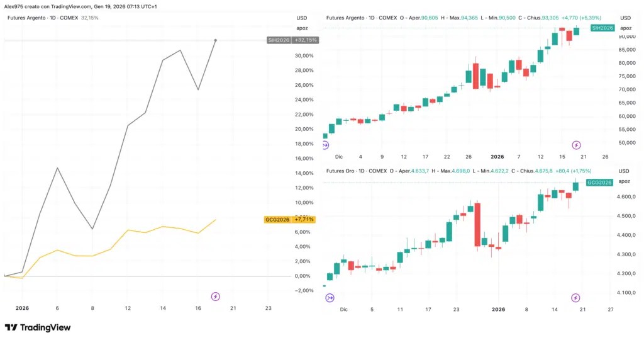This screenshot has height=340, width=644.
Task: Open the apoz unit selector in the left comparison chart
Action: coord(302,28)
